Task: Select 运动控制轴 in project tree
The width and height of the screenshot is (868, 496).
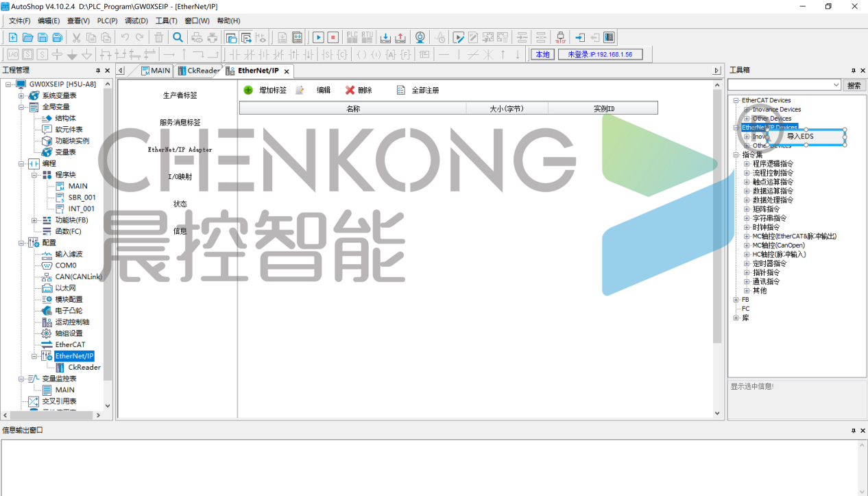Action: [x=72, y=322]
